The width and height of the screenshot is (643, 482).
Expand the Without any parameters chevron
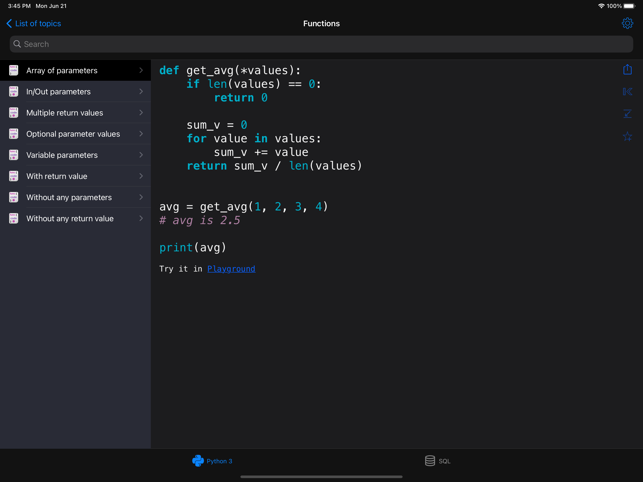[141, 197]
